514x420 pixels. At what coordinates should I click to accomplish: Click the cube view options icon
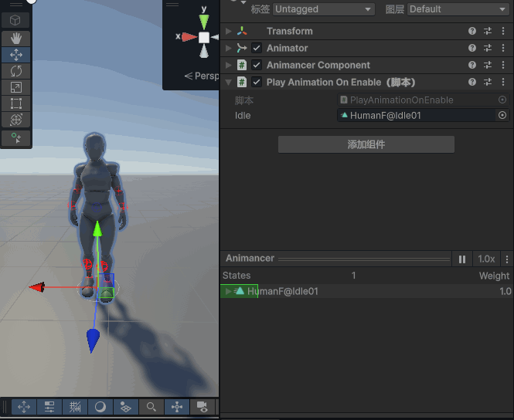click(x=15, y=20)
